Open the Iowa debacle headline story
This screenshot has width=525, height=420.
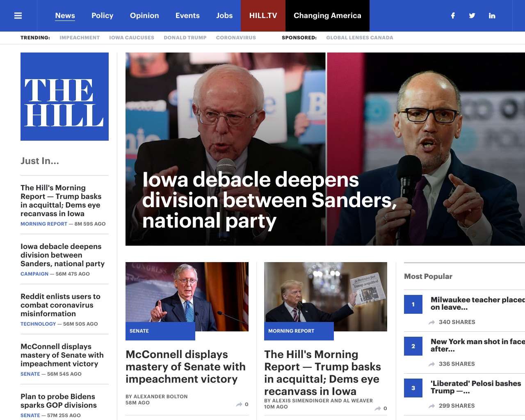click(269, 200)
